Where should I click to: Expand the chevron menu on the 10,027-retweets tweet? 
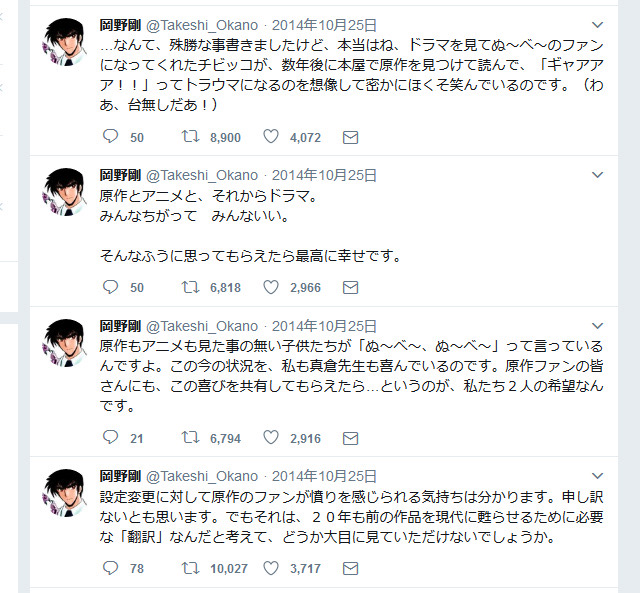[x=598, y=476]
